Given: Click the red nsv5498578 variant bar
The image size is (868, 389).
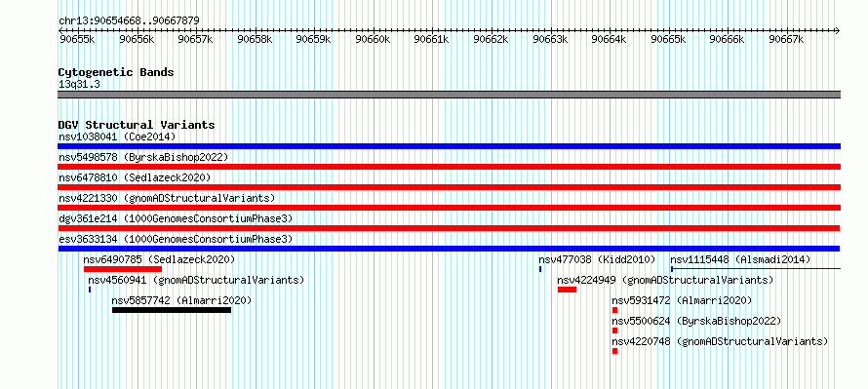Looking at the screenshot, I should tap(449, 167).
